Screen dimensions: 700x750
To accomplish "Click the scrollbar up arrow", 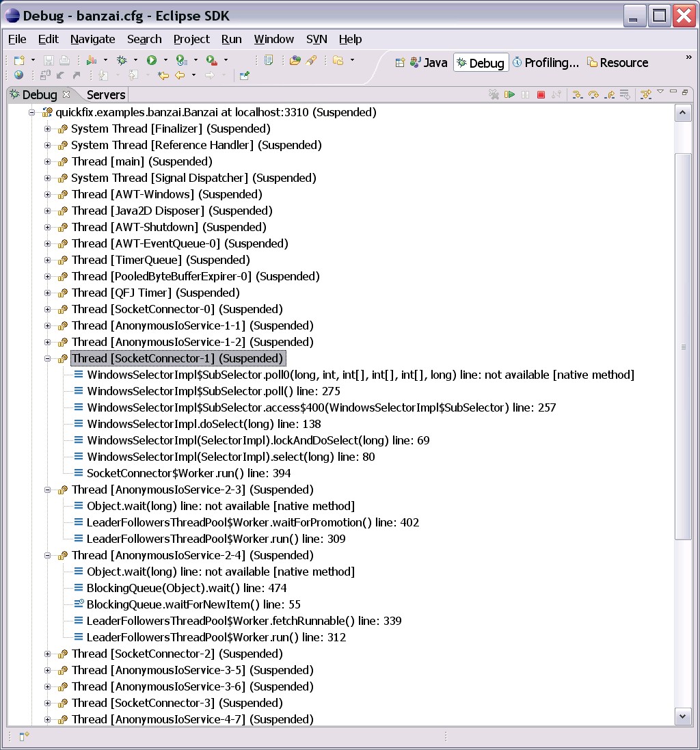I will tap(683, 113).
